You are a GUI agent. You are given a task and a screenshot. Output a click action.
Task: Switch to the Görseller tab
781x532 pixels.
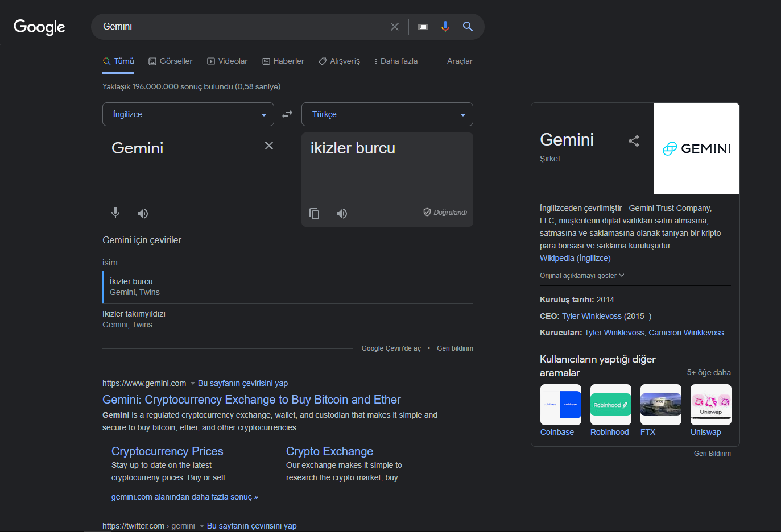tap(171, 61)
